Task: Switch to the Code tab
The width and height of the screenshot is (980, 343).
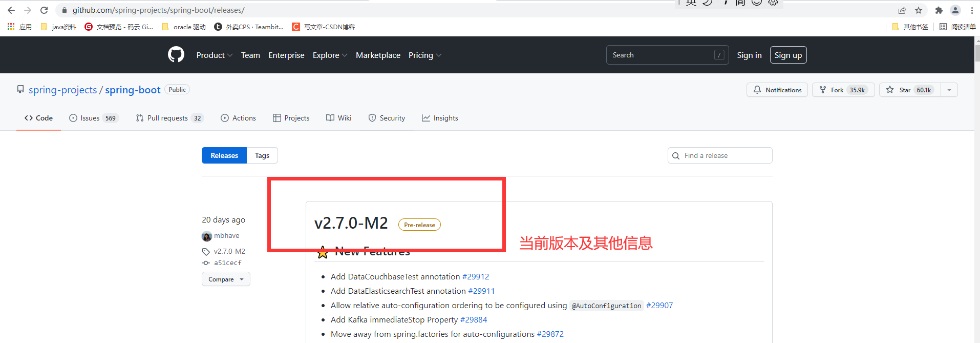Action: [38, 118]
